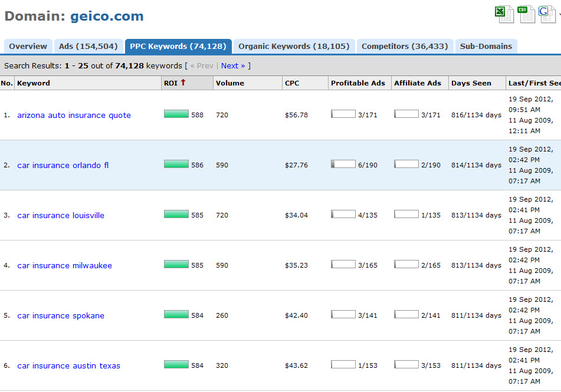The width and height of the screenshot is (561, 392).
Task: Click days seen 816/1134 days
Action: [x=476, y=115]
